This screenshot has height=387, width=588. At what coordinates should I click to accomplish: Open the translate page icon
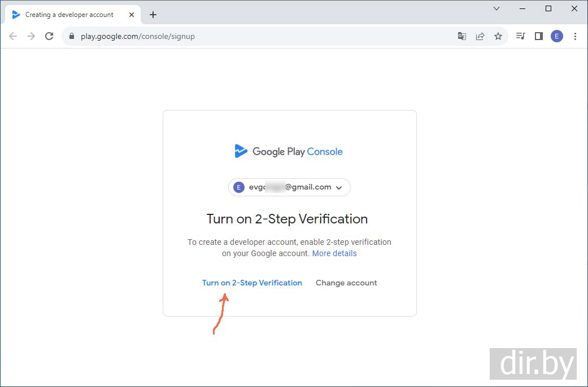coord(462,36)
